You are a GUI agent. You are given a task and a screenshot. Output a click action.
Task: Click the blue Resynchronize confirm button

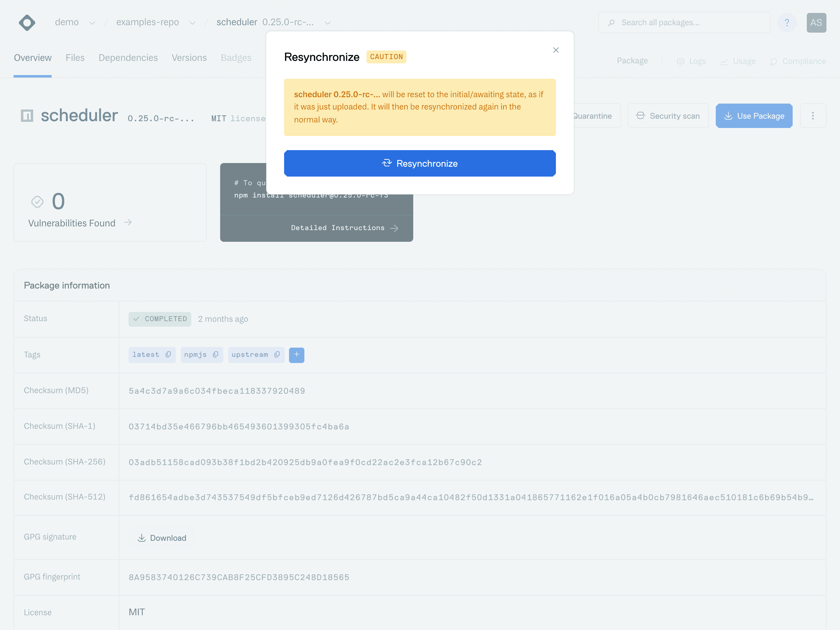(x=420, y=163)
